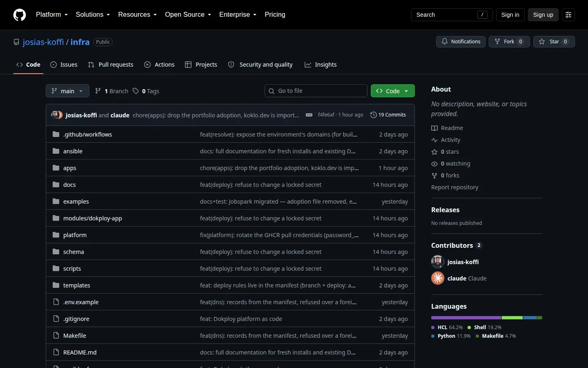Click the header Search field
This screenshot has width=588, height=368.
pos(452,15)
